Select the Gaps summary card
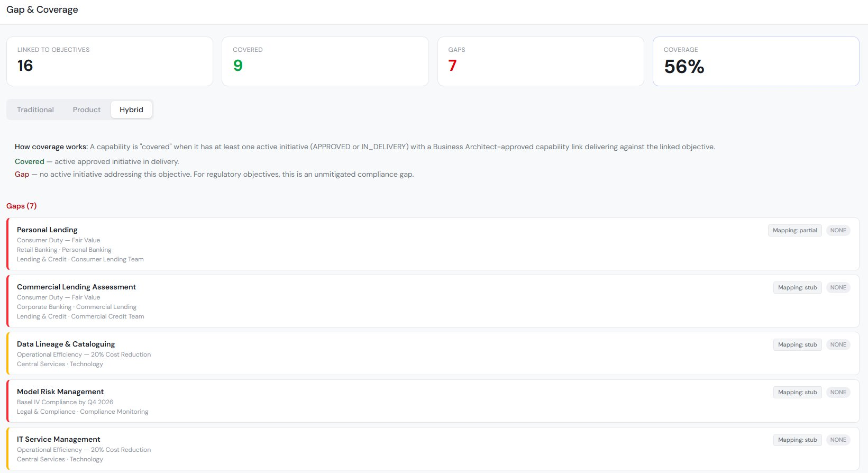This screenshot has width=868, height=473. pos(540,61)
